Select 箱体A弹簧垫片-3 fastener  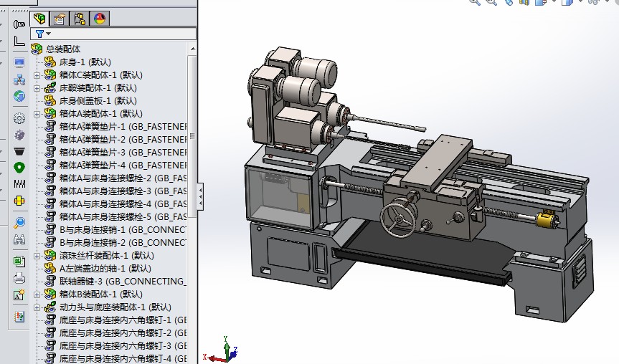[x=123, y=152]
